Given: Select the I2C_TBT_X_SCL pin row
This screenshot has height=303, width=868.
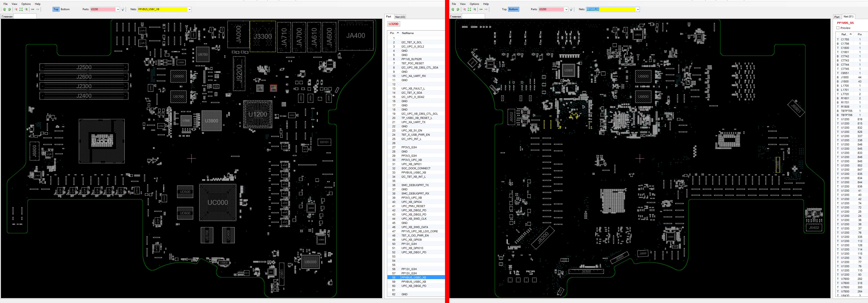Looking at the screenshot, I should (416, 42).
